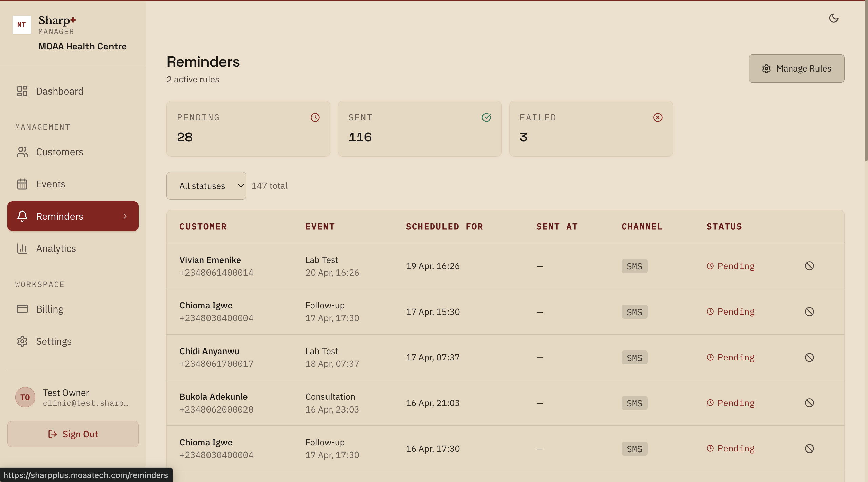Click the MT logo badge
The width and height of the screenshot is (868, 482).
(x=22, y=25)
